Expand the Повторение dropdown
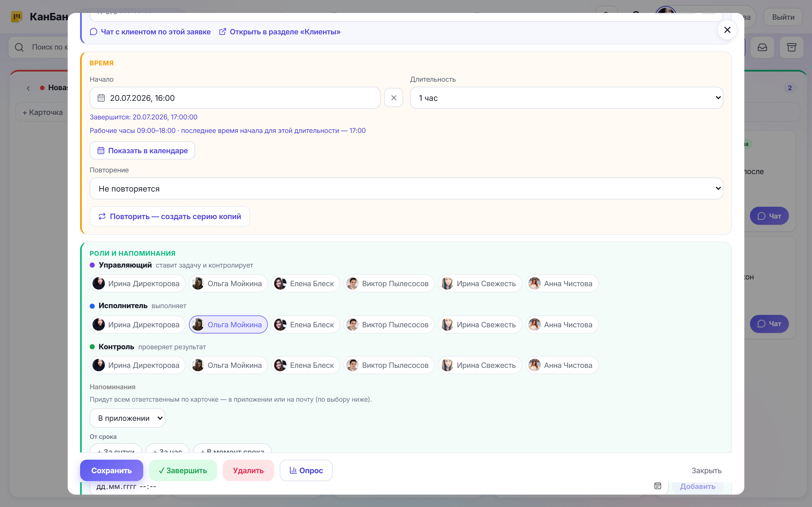Screen dimensions: 812x507 point(406,188)
